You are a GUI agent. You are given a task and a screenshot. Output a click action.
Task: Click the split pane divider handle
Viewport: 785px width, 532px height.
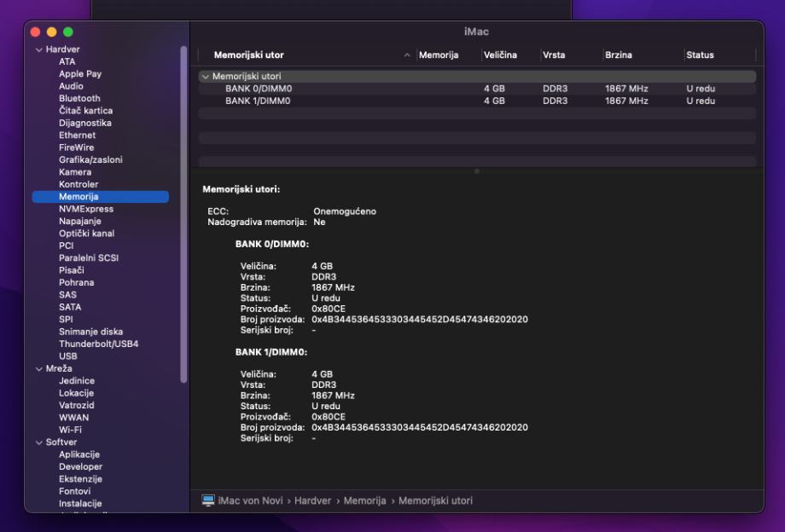[x=476, y=171]
